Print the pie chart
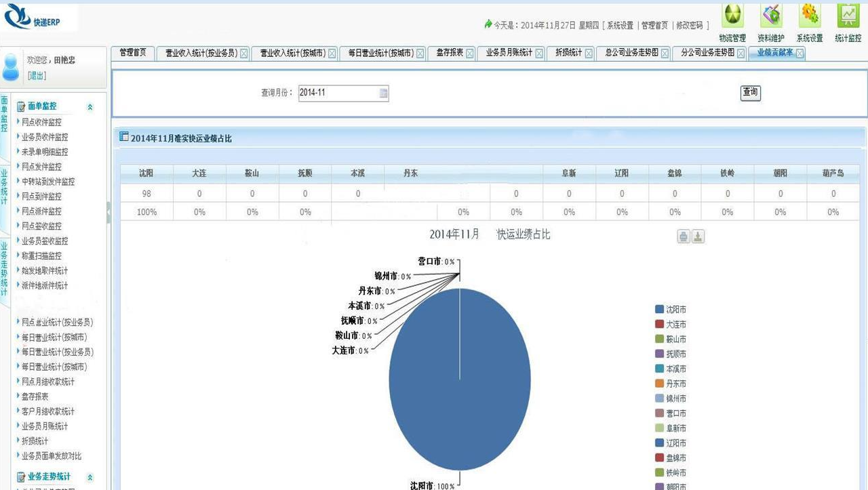 coord(684,237)
